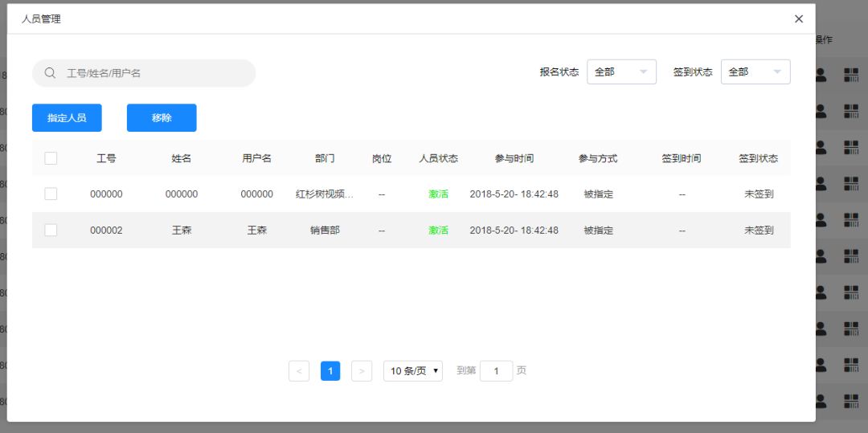Click the 工号 column header

point(106,158)
